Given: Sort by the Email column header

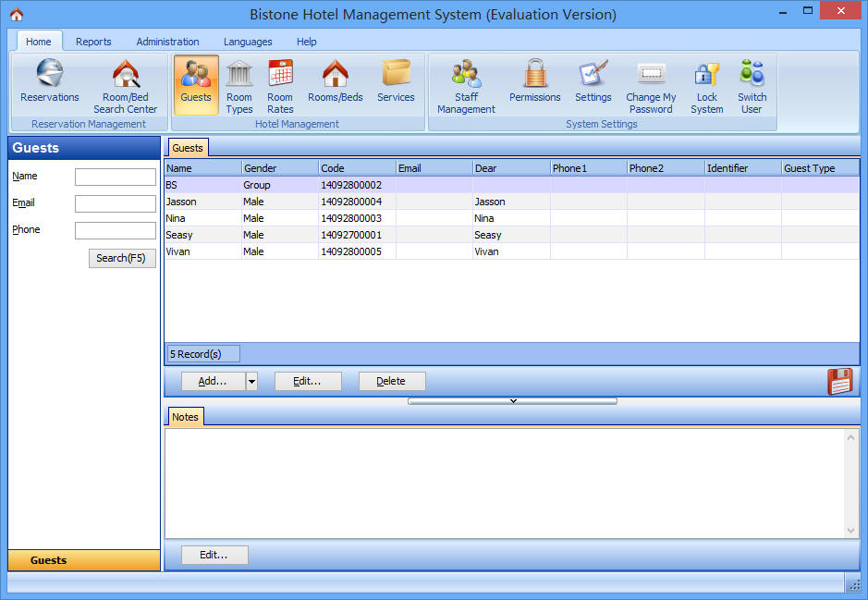Looking at the screenshot, I should 434,168.
